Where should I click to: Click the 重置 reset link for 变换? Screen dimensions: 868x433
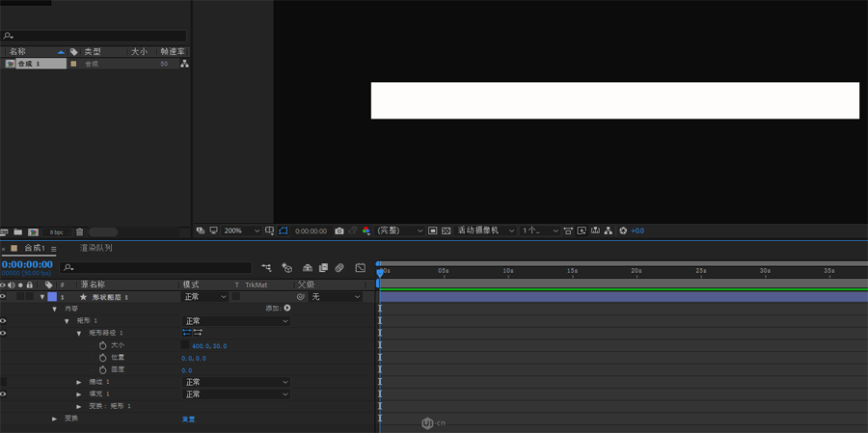click(x=188, y=419)
